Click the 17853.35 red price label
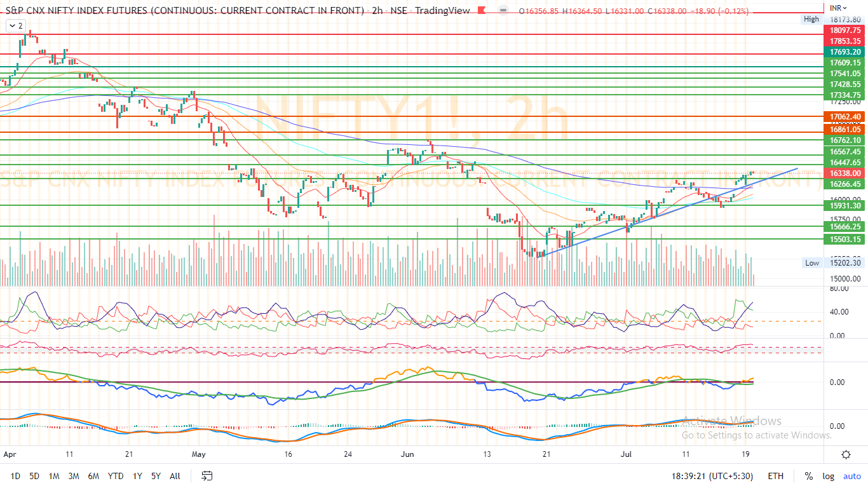The image size is (868, 488). click(846, 41)
